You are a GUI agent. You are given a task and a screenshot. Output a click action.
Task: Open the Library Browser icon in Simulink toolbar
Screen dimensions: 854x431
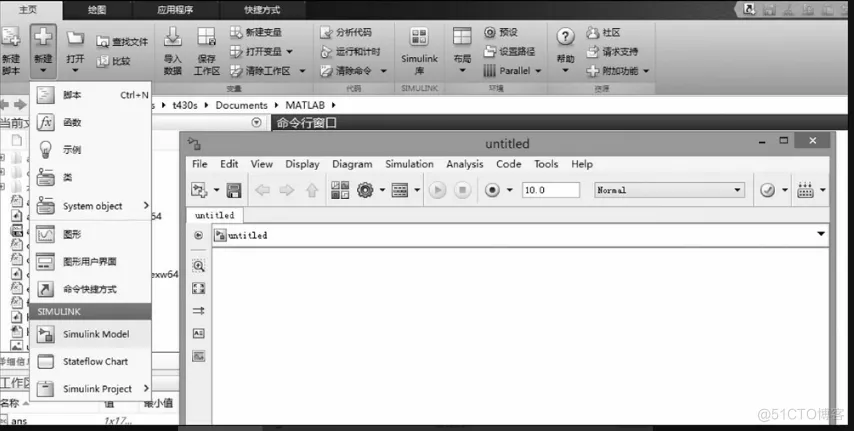[340, 190]
